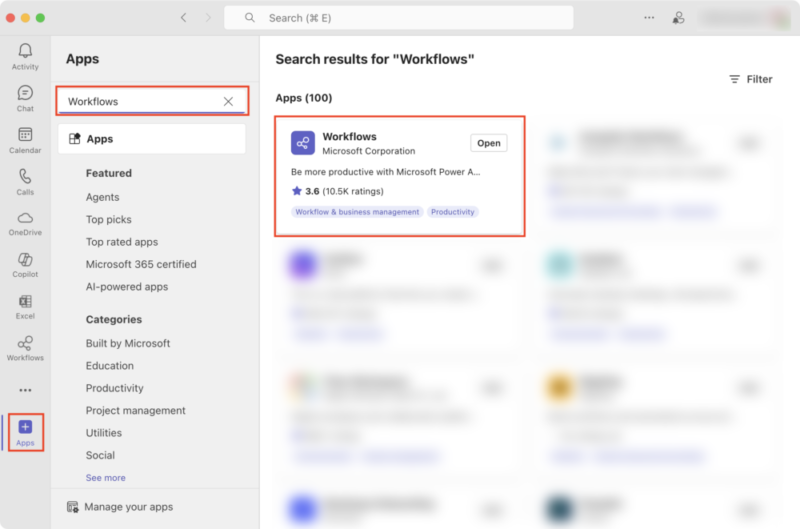This screenshot has height=529, width=800.
Task: Open the Filter options
Action: coord(751,79)
